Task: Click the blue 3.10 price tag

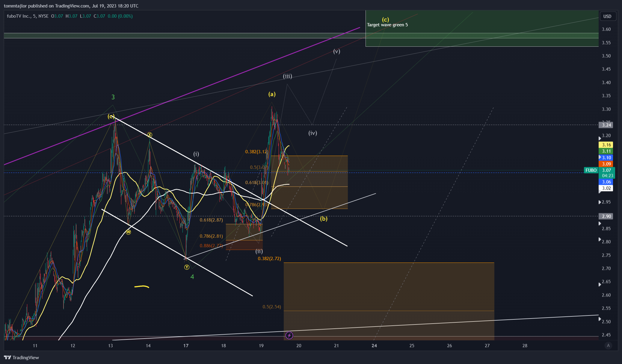Action: 606,158
